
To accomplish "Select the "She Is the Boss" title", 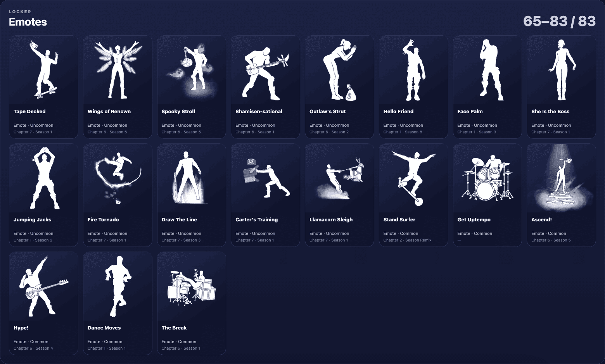I will click(550, 112).
